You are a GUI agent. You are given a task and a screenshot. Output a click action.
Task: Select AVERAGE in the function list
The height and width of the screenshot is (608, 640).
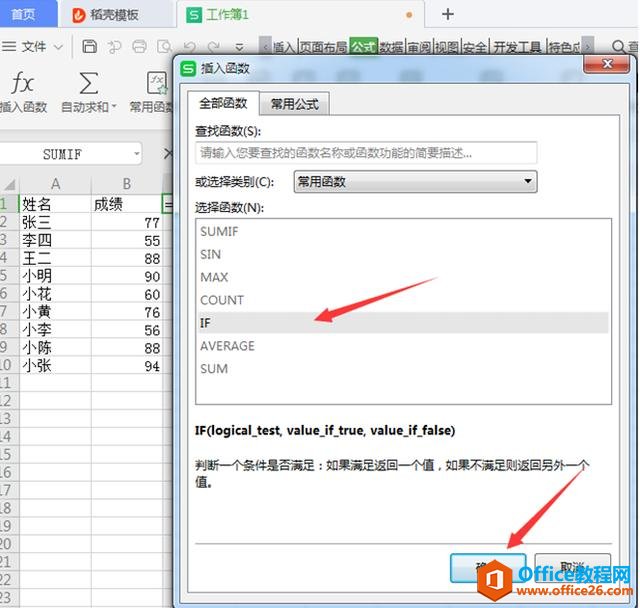point(402,346)
